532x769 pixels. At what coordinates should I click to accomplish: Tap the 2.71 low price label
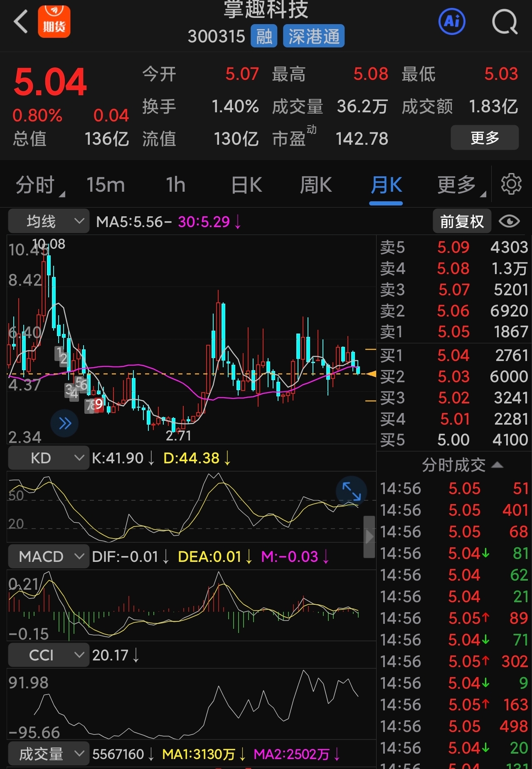coord(178,435)
